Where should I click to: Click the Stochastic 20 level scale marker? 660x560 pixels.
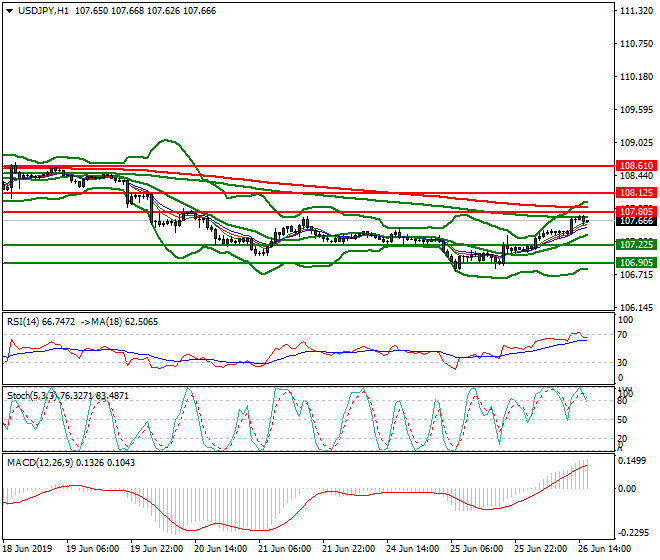pos(622,439)
